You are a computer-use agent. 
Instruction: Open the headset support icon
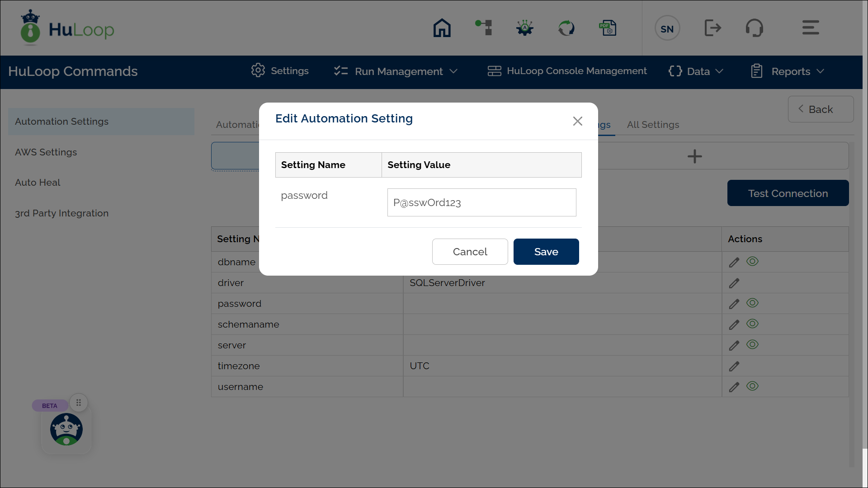point(754,28)
